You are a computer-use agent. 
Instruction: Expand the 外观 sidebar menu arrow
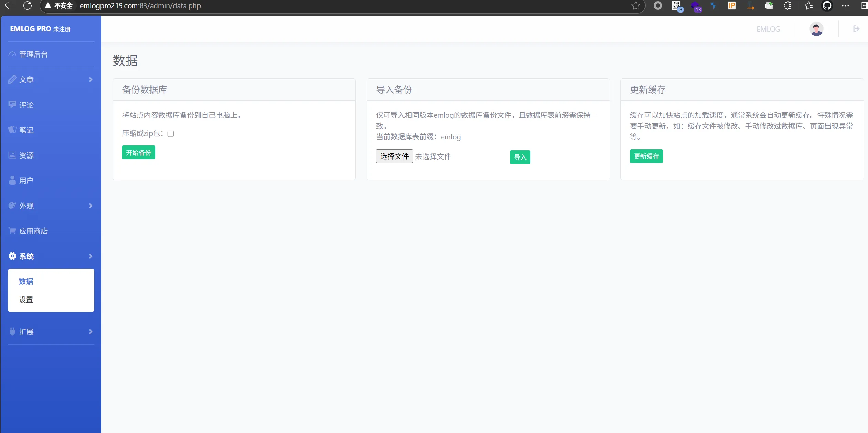[91, 206]
